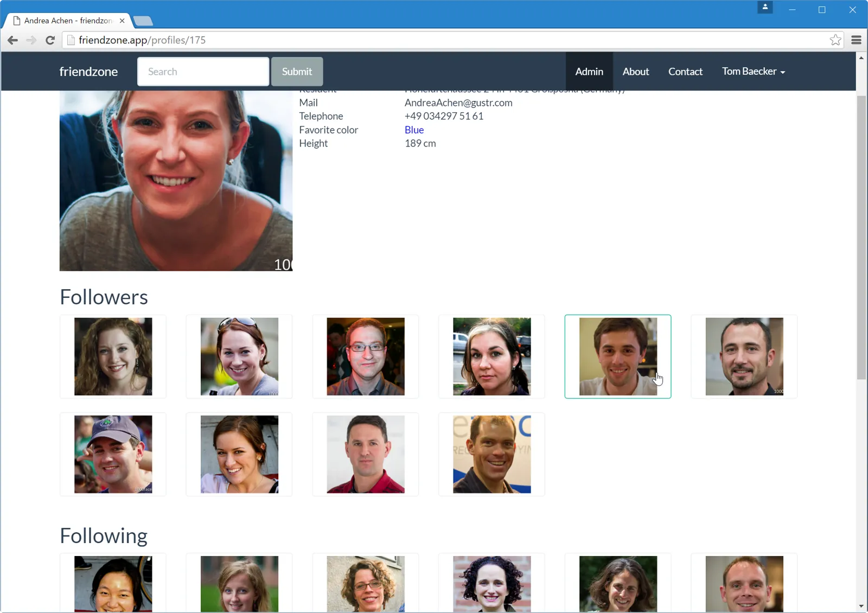Open follower man in red shirt
Viewport: 868px width, 613px height.
pyautogui.click(x=366, y=455)
